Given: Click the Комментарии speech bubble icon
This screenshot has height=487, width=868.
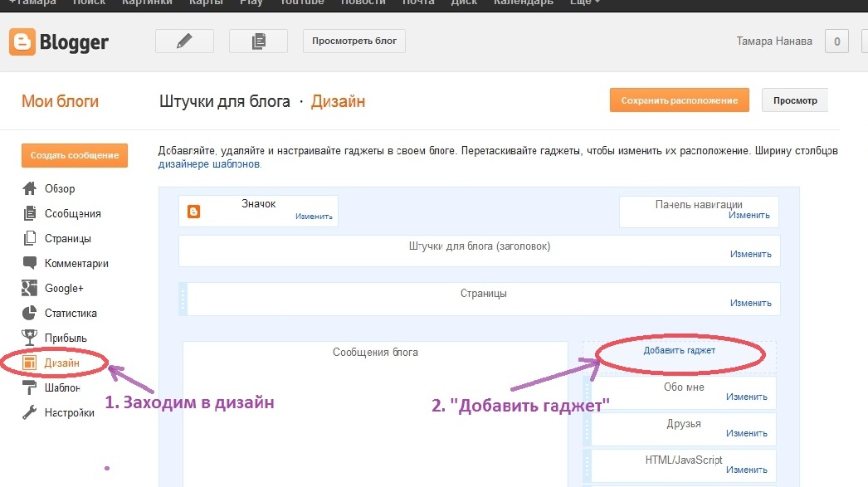Looking at the screenshot, I should (29, 263).
